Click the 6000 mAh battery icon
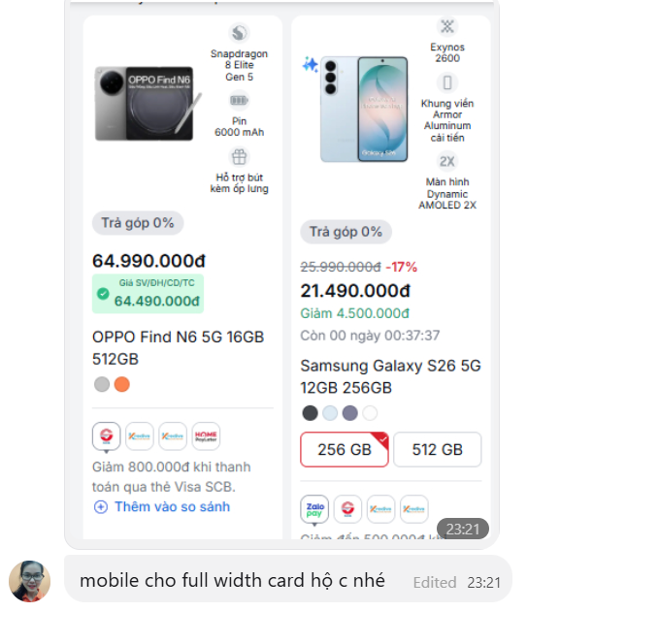Image resolution: width=659 pixels, height=644 pixels. [x=239, y=101]
